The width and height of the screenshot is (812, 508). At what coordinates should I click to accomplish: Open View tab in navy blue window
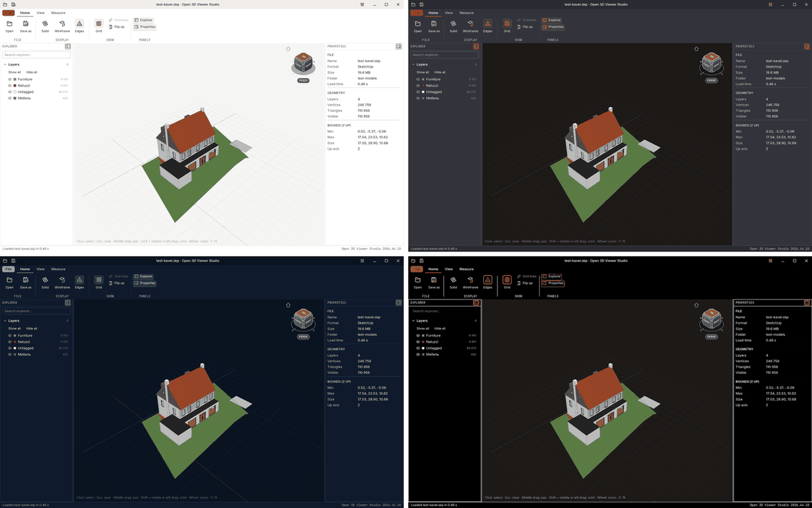click(x=41, y=269)
